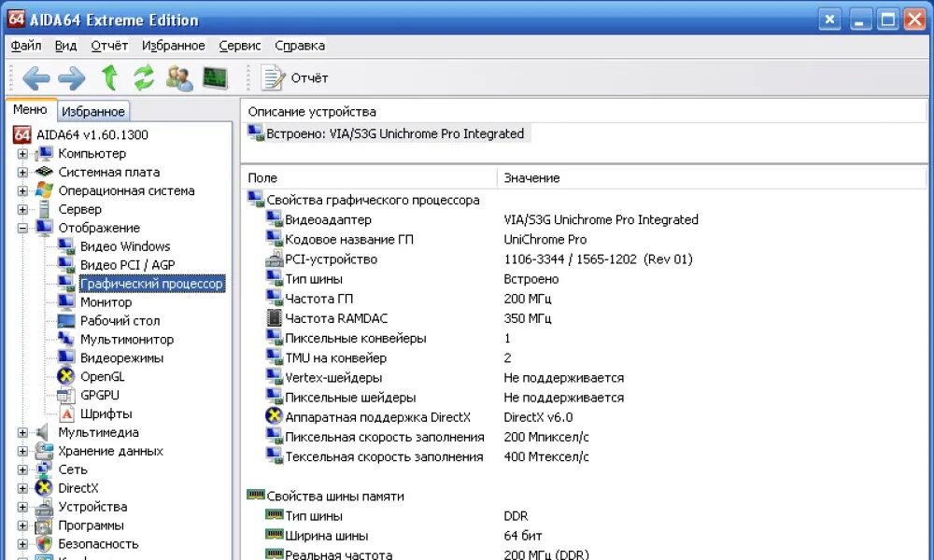Expand the Системная плата tree node
The image size is (934, 560).
22,172
